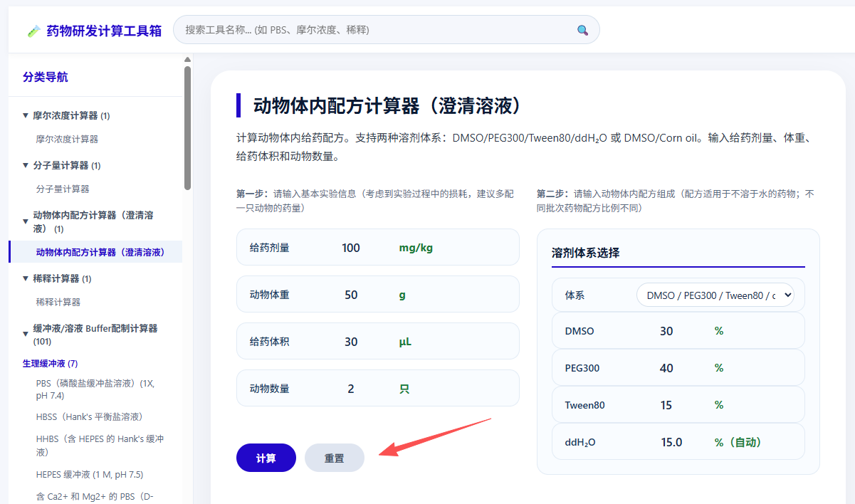The height and width of the screenshot is (504, 855).
Task: Edit the Tween80 percentage field
Action: (666, 405)
